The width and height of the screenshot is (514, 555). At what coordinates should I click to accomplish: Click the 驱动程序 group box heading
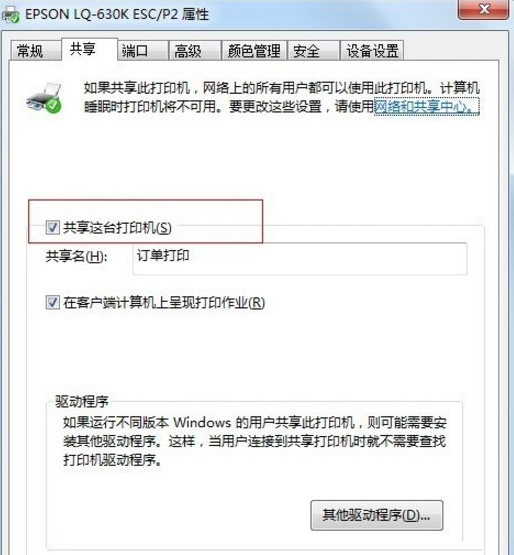82,401
